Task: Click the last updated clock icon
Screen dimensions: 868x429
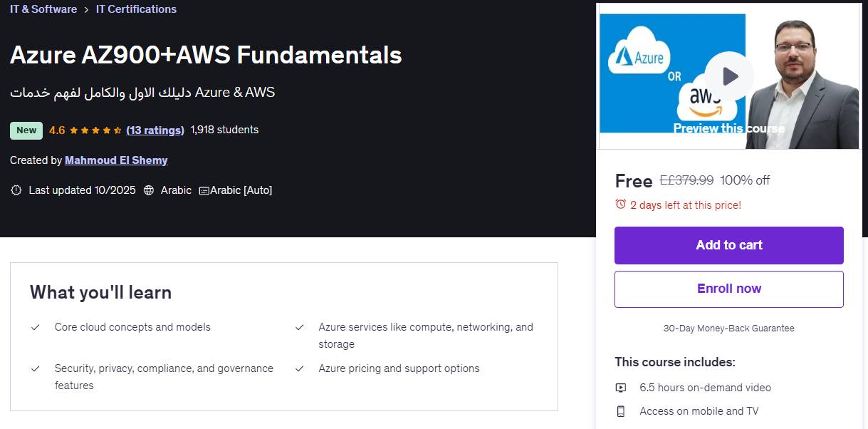Action: [x=16, y=190]
